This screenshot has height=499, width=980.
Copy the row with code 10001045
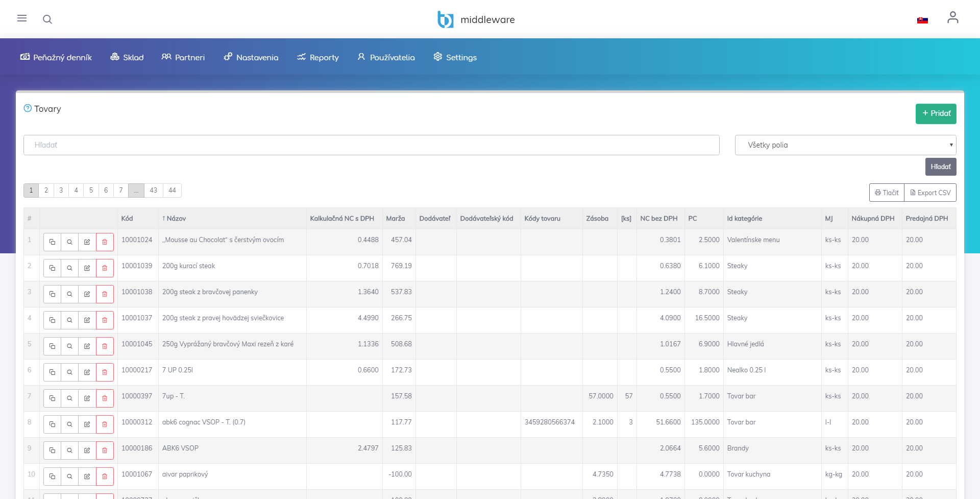tap(52, 346)
